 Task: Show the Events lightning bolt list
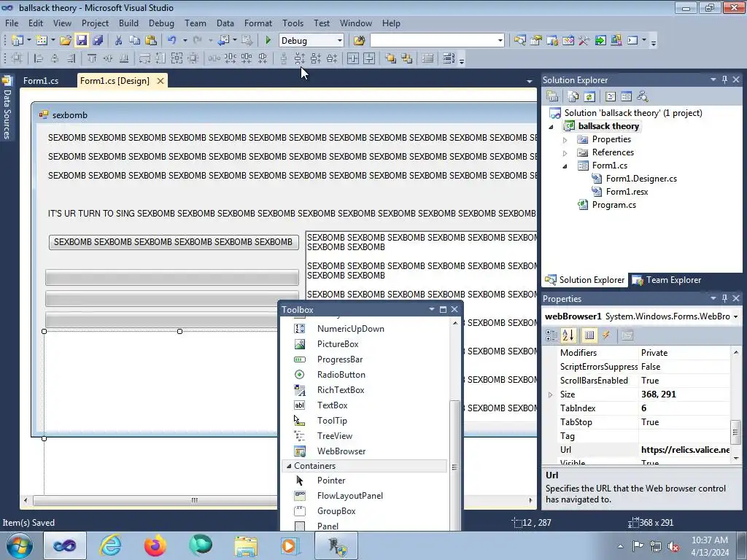tap(606, 335)
